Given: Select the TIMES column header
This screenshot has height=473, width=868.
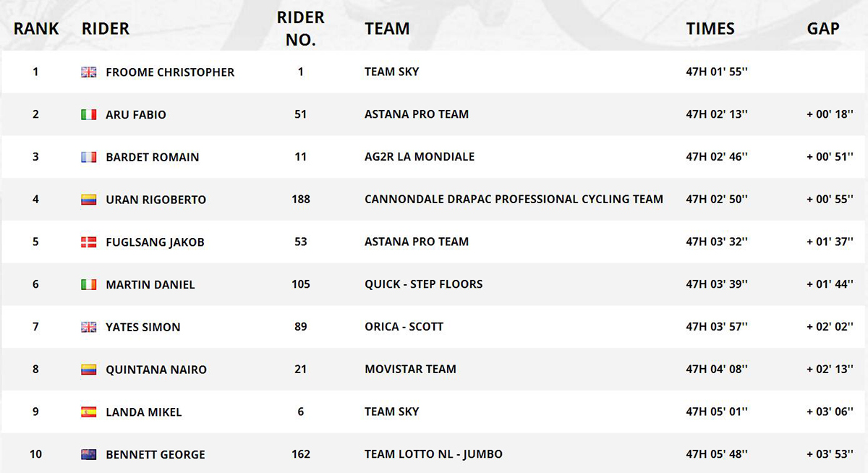Looking at the screenshot, I should coord(710,29).
